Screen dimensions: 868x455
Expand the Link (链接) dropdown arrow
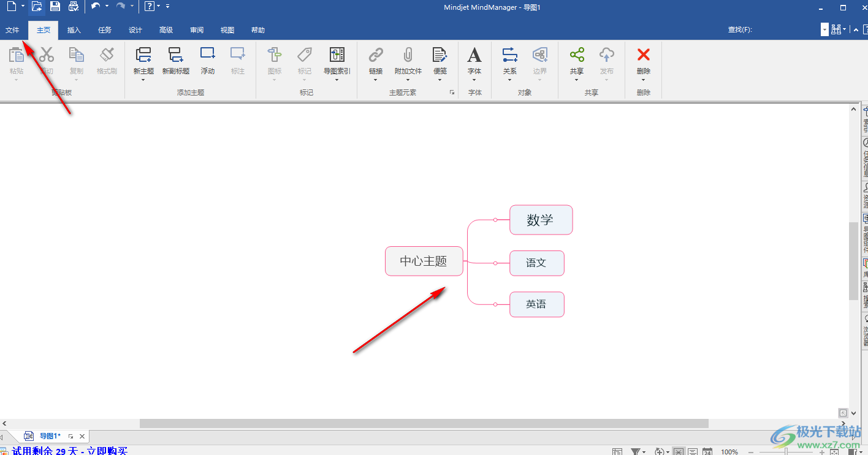click(376, 80)
